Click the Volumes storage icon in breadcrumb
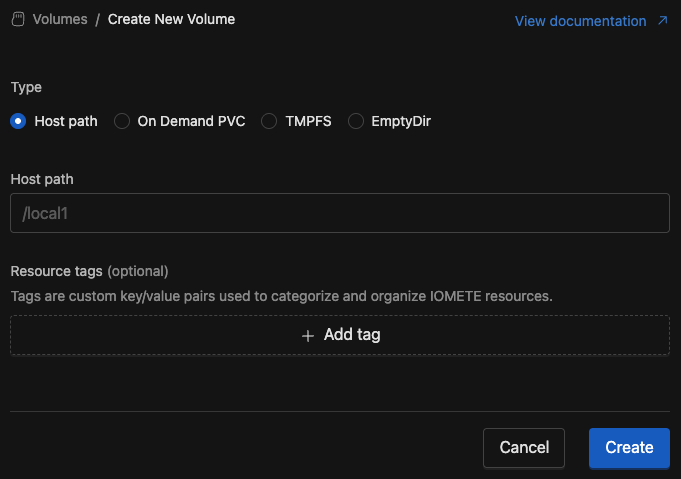The width and height of the screenshot is (681, 479). point(18,20)
